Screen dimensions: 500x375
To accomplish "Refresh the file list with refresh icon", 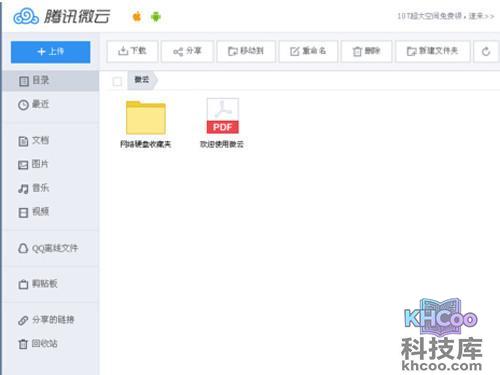I will coord(486,51).
